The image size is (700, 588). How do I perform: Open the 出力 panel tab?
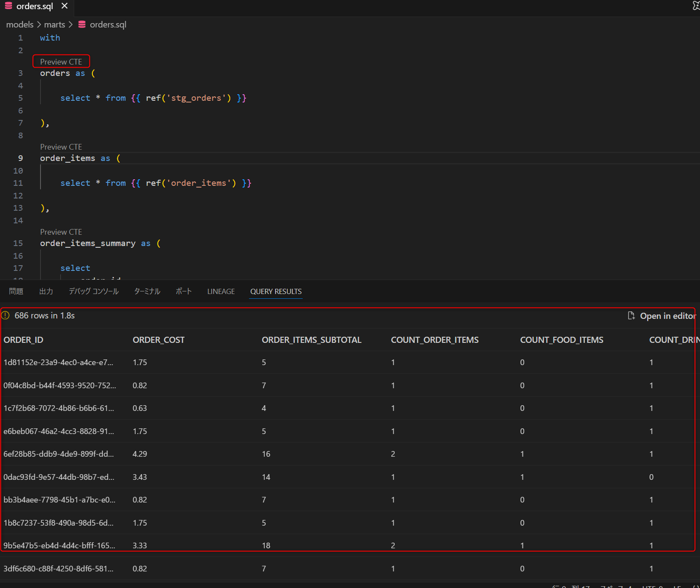[46, 291]
